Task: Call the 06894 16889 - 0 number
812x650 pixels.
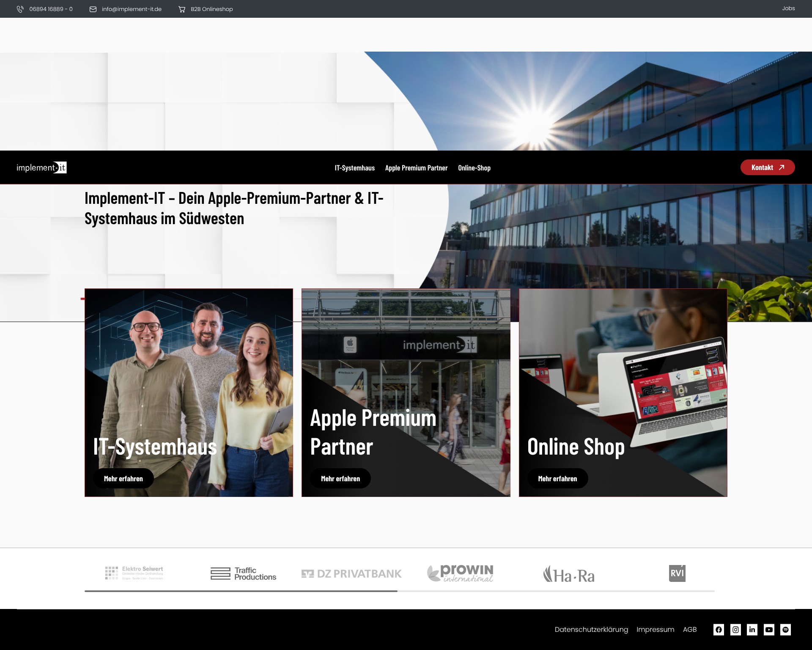Action: (51, 9)
